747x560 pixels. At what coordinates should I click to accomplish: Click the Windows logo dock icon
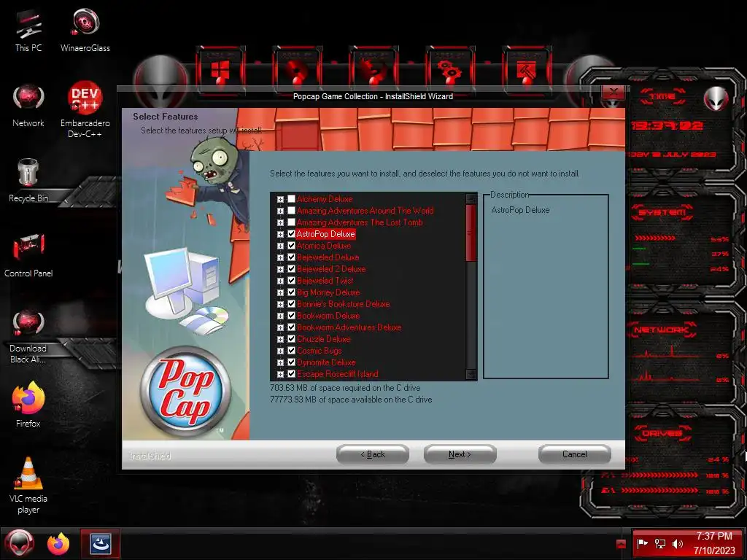point(220,71)
